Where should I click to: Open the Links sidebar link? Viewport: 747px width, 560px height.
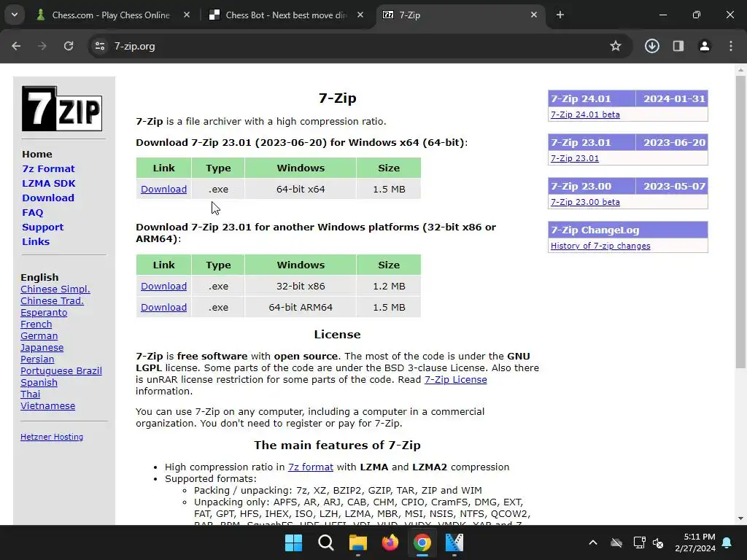tap(36, 242)
